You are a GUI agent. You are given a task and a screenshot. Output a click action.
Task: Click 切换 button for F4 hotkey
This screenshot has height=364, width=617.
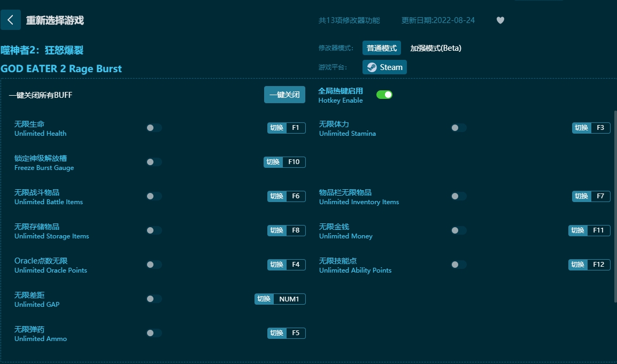tap(277, 265)
